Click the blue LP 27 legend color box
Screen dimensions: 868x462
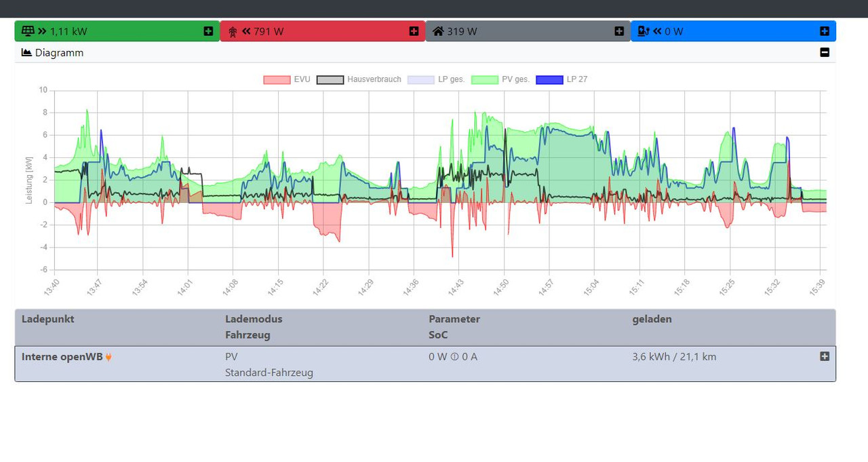pos(549,79)
